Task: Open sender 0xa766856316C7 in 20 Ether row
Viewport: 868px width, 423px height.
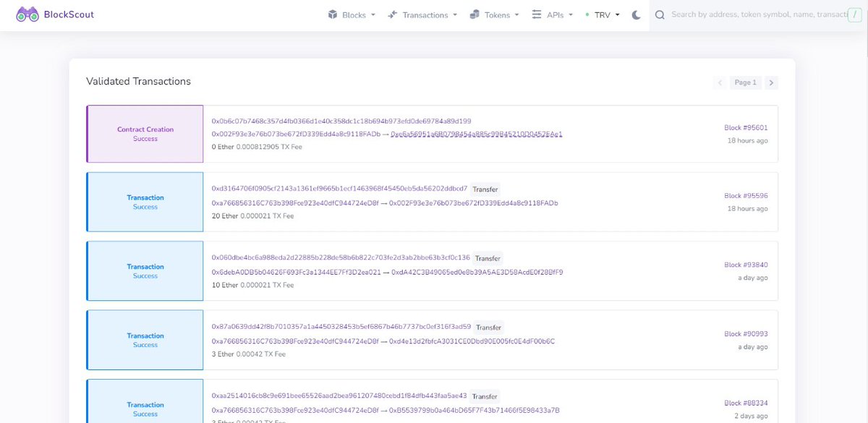Action: (295, 203)
